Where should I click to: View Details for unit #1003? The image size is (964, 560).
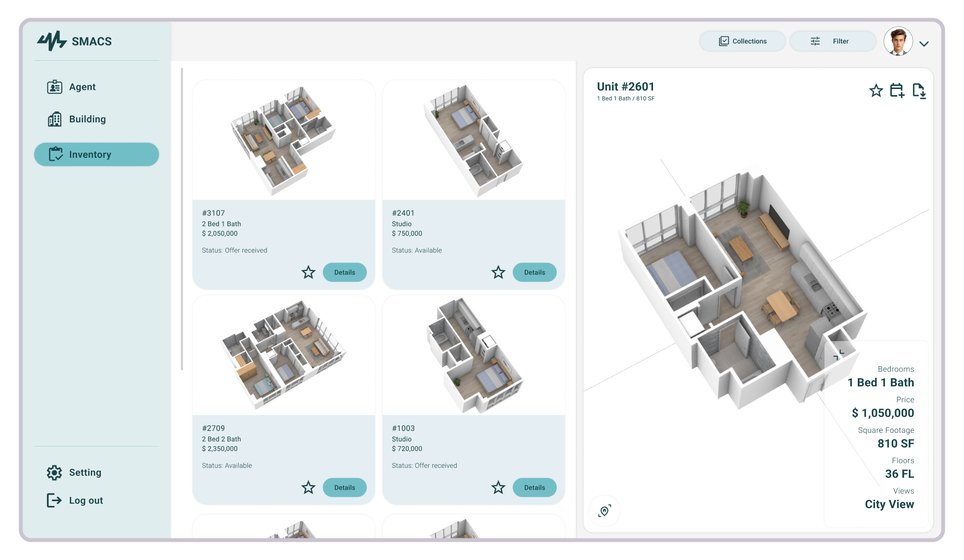click(x=534, y=488)
